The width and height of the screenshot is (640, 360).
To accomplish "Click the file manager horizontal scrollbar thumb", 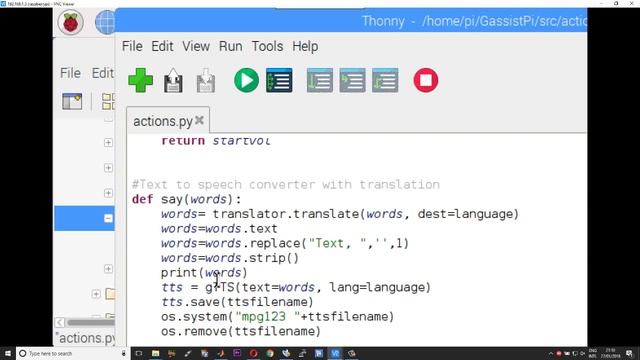I will tap(91, 322).
